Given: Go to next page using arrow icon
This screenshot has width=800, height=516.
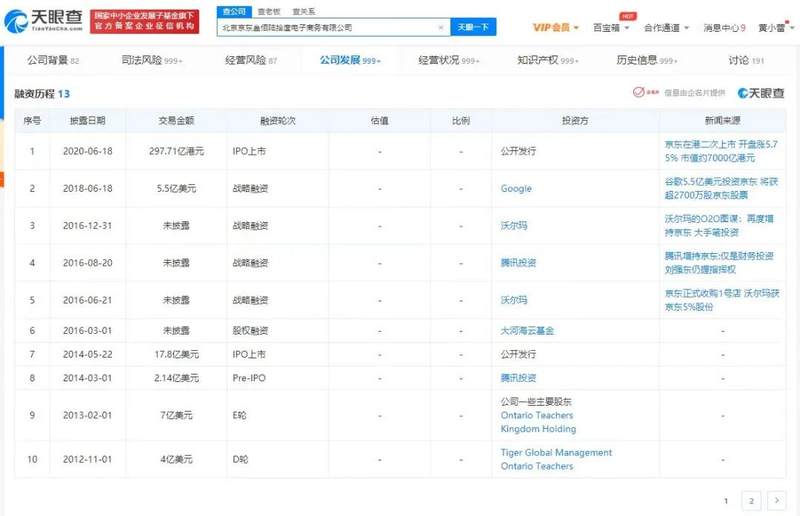Looking at the screenshot, I should (x=777, y=501).
